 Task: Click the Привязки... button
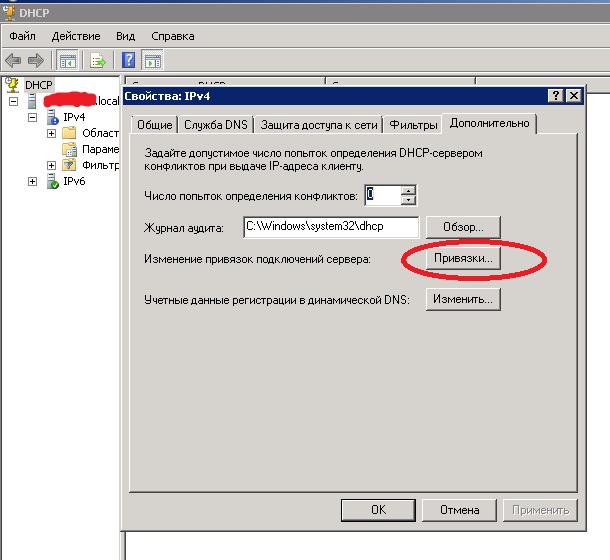pyautogui.click(x=463, y=258)
